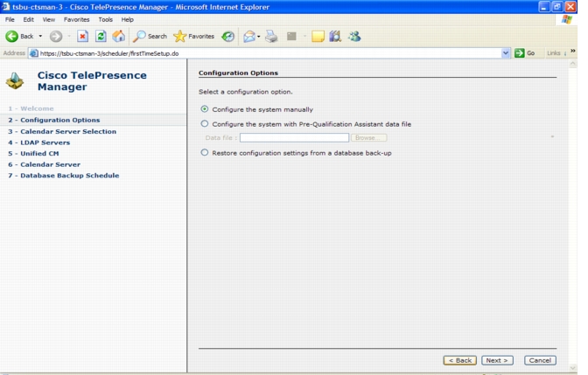
Task: Select step 1 - Welcome
Action: click(x=31, y=108)
